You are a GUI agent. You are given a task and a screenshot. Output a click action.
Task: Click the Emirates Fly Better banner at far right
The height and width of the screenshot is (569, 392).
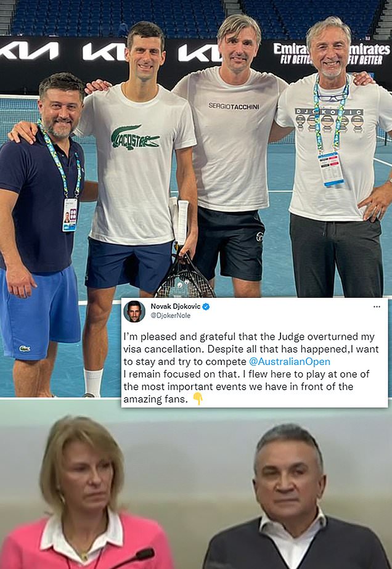click(369, 54)
